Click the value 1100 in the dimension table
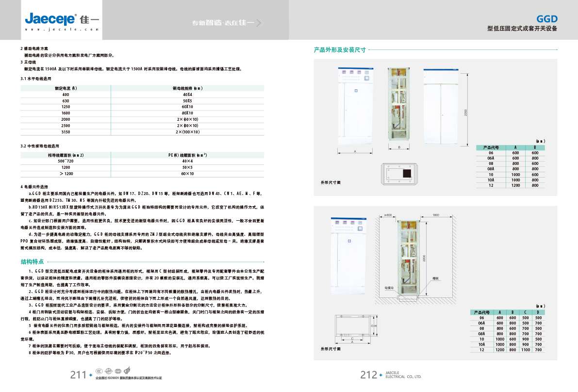 pos(525,350)
